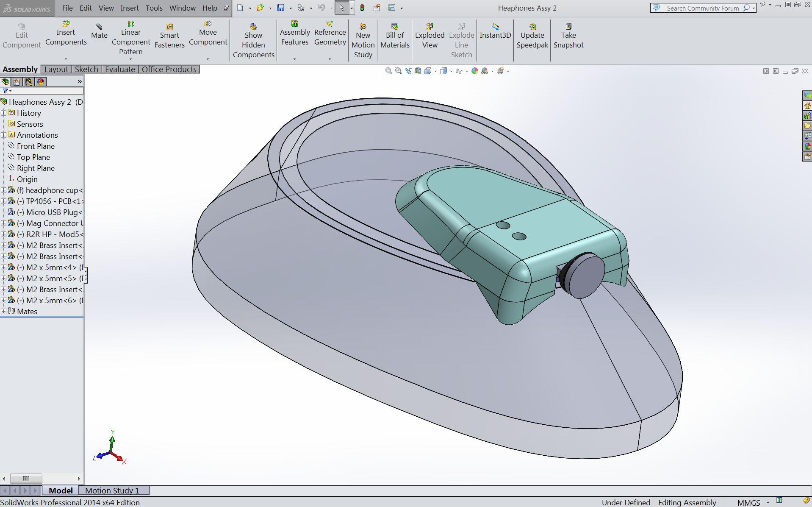The height and width of the screenshot is (507, 812).
Task: Expand TP4056 - PCB component
Action: click(x=3, y=201)
